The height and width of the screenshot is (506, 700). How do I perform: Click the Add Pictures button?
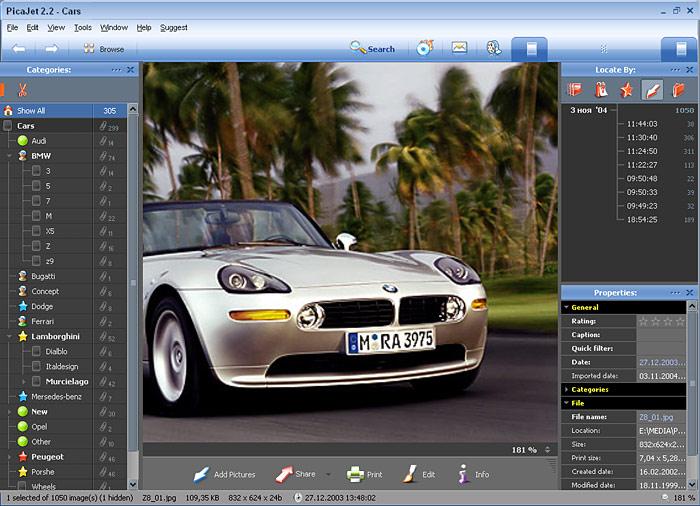coord(224,474)
